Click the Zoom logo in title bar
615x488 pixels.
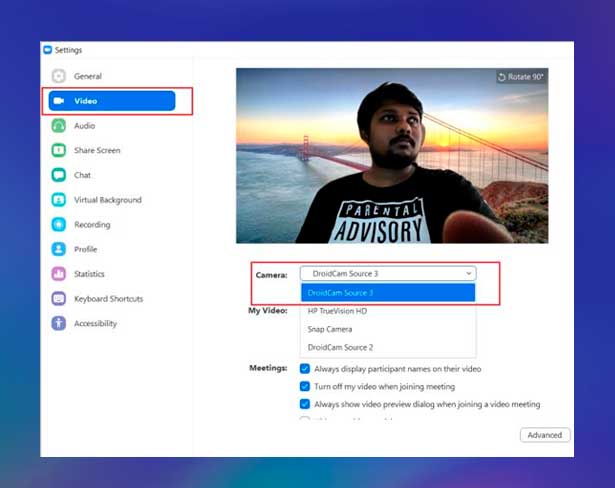point(48,50)
